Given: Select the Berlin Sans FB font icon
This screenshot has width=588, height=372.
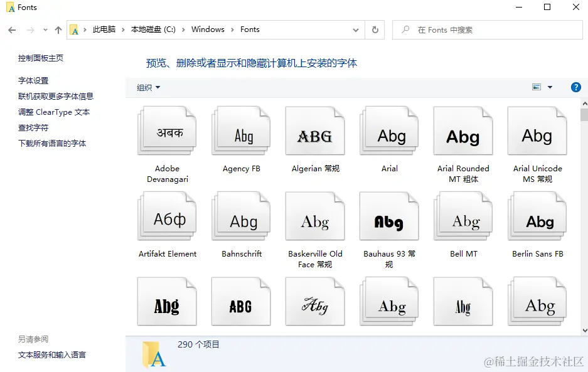Looking at the screenshot, I should [x=537, y=216].
